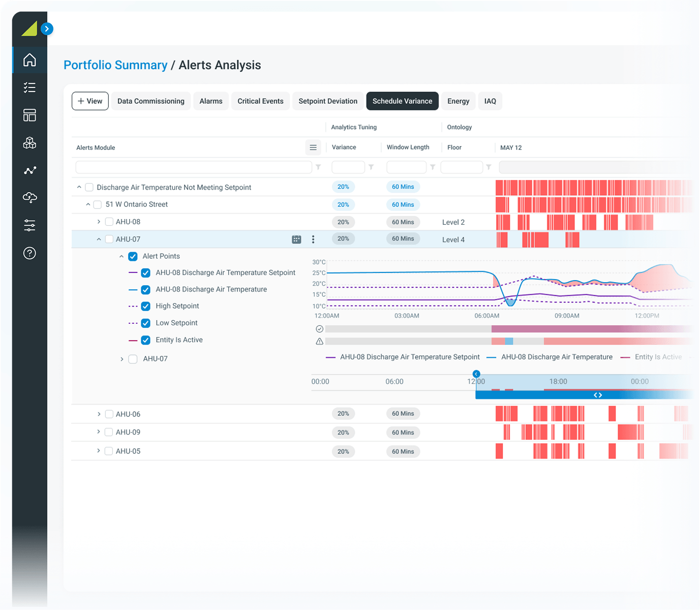700x610 pixels.
Task: Uncheck High Setpoint checkbox
Action: click(145, 306)
